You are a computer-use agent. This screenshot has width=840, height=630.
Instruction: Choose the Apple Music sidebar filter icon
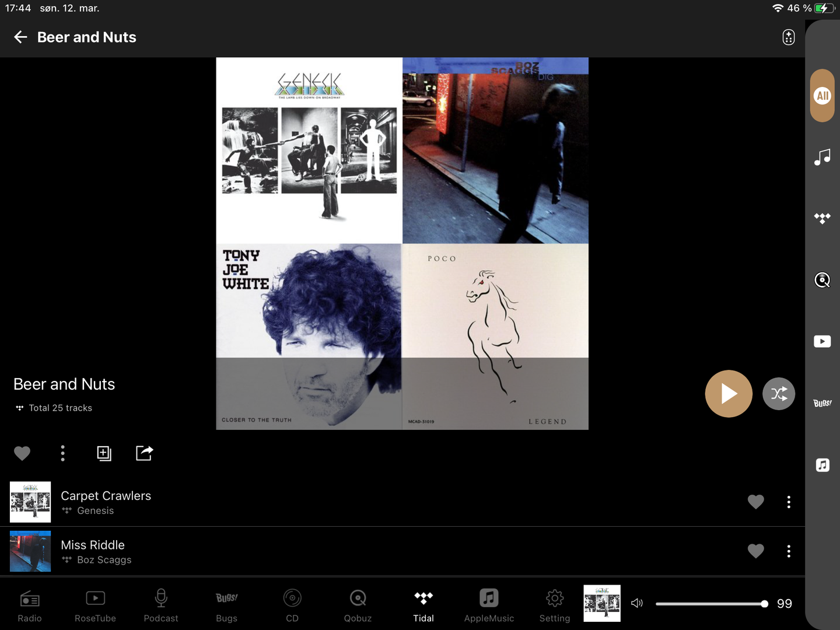pos(822,465)
